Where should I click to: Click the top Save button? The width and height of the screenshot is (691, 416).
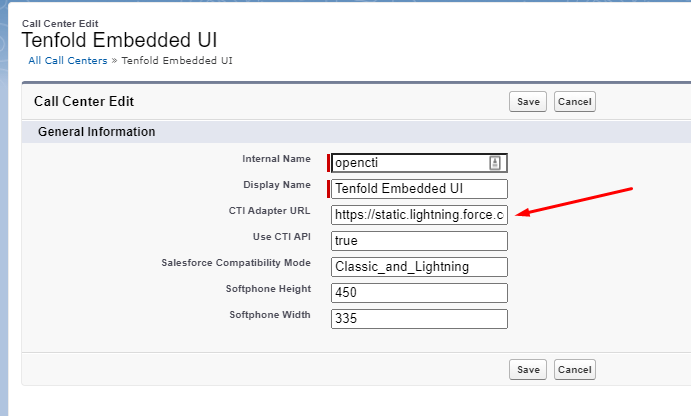point(528,101)
